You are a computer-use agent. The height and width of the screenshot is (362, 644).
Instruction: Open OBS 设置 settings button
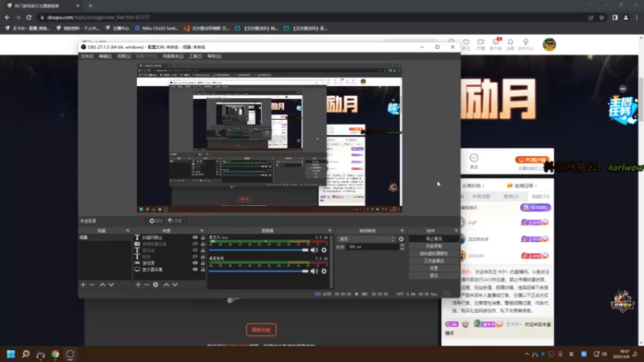coord(434,268)
